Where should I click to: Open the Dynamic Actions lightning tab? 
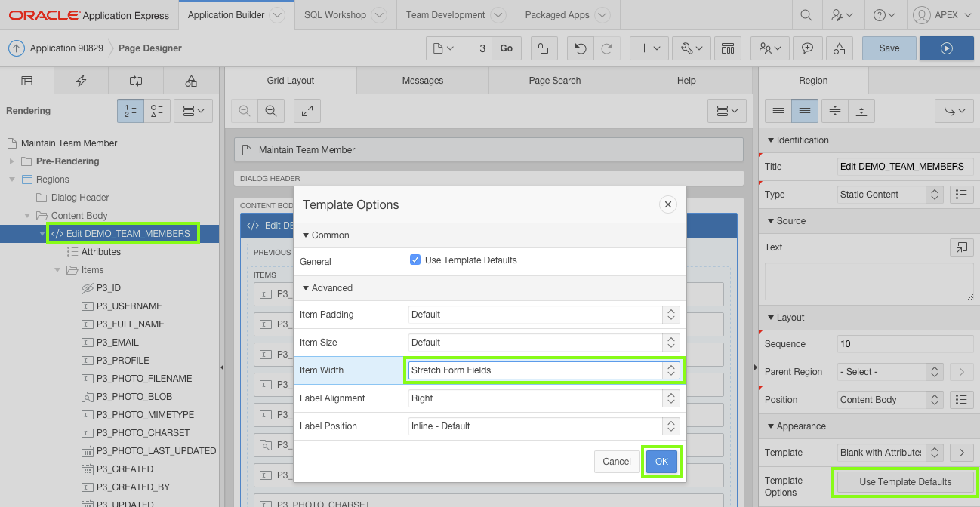pyautogui.click(x=81, y=81)
